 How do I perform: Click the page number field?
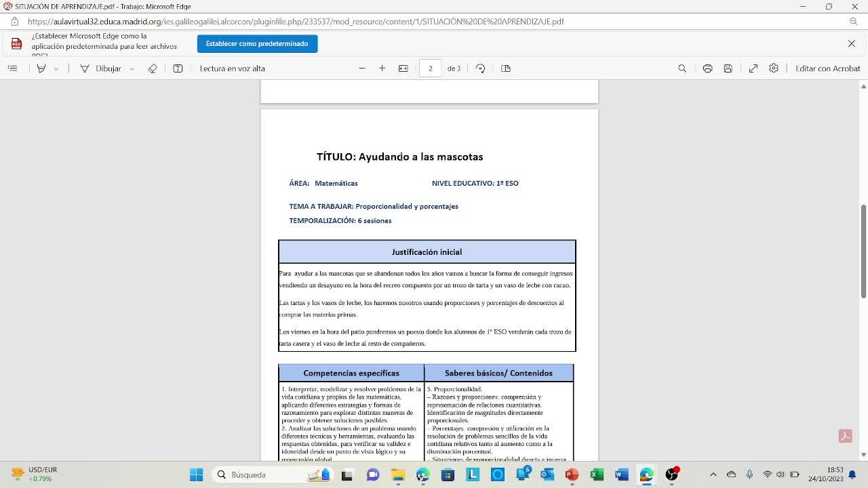[x=430, y=68]
